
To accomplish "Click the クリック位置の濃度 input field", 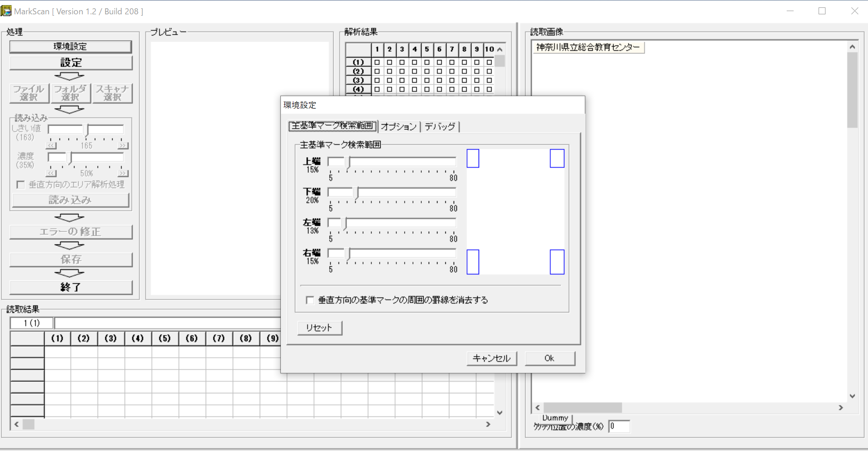I will coord(619,427).
